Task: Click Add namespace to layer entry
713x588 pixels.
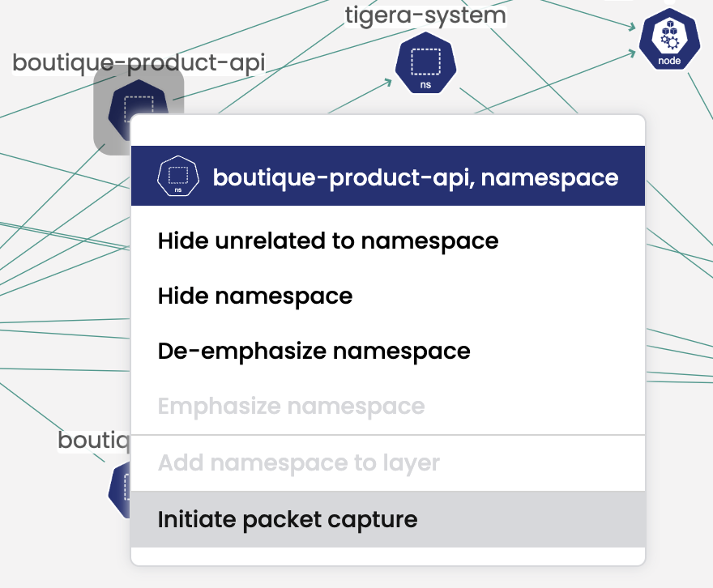Action: pos(388,463)
